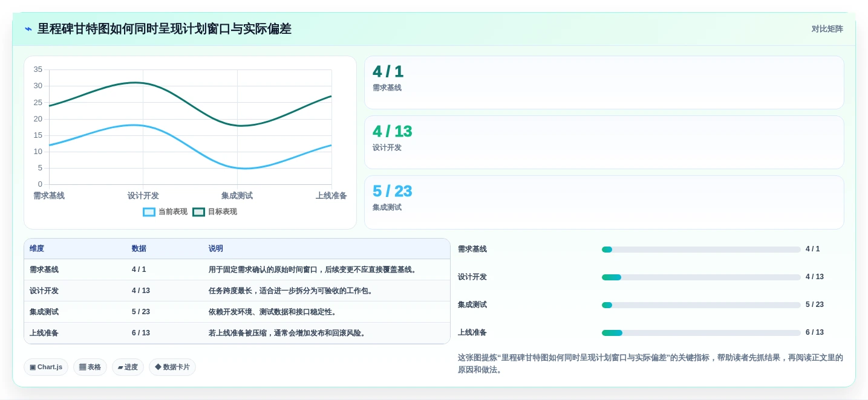Image resolution: width=868 pixels, height=400 pixels.
Task: Click the 设计开发 x-axis label on chart
Action: point(143,196)
